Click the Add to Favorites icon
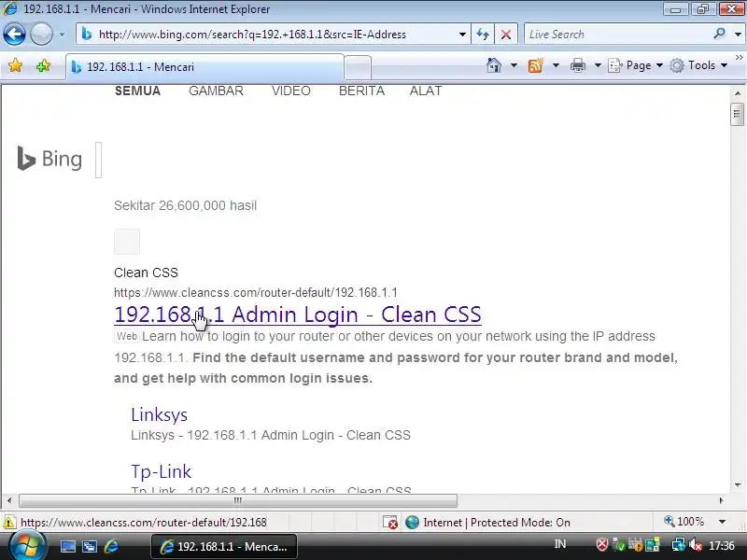 tap(43, 65)
